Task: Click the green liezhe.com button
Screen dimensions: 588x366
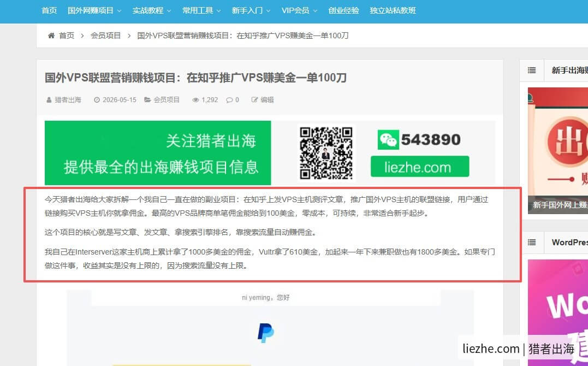Action: coord(420,166)
